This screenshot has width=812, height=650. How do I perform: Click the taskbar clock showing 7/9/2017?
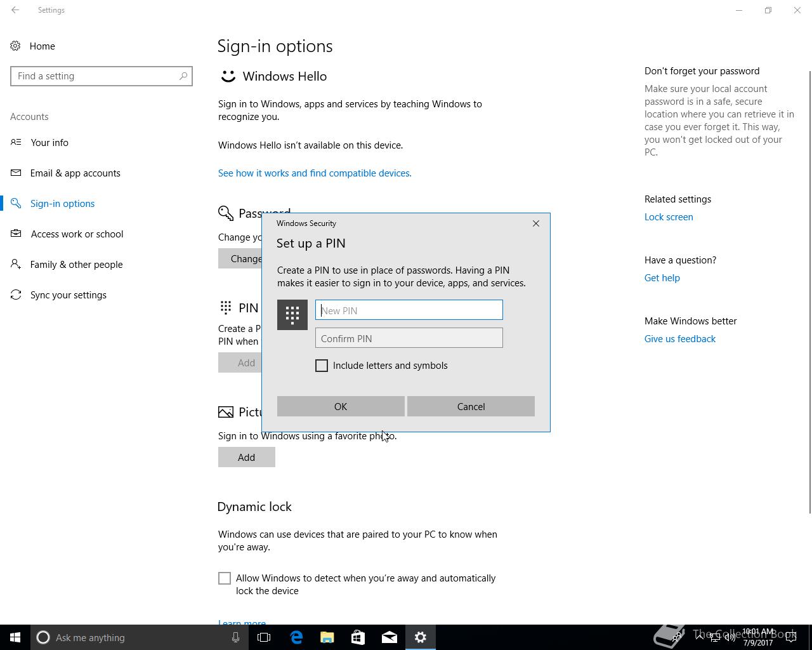758,637
